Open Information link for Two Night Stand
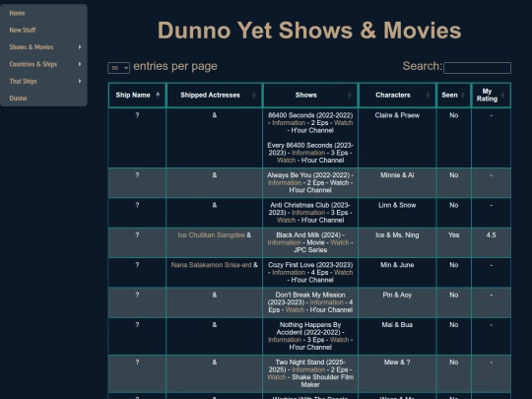This screenshot has height=399, width=532. point(308,369)
